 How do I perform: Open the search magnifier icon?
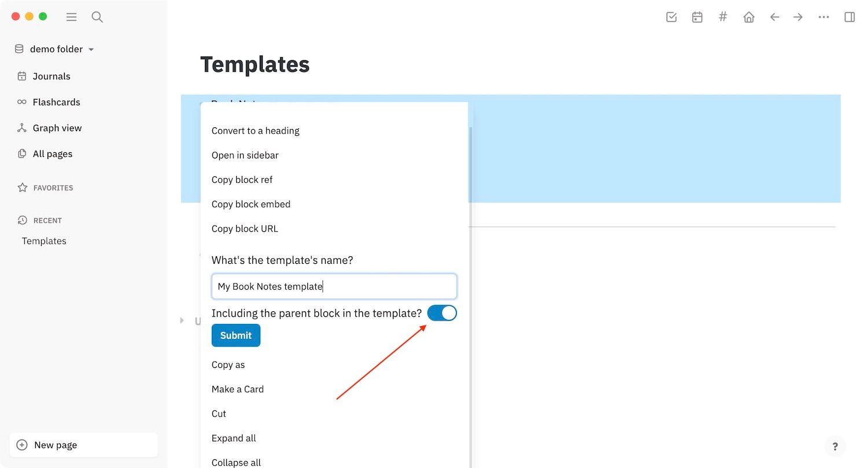(x=97, y=17)
